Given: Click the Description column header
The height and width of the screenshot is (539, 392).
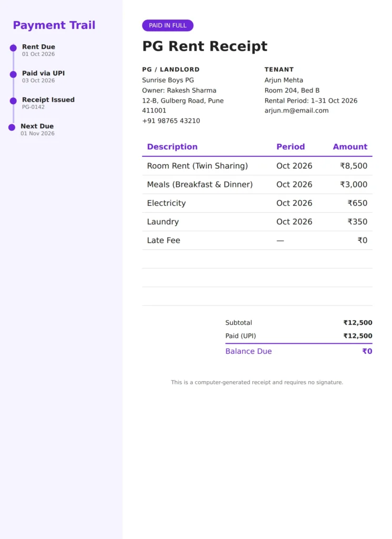Looking at the screenshot, I should coord(172,147).
